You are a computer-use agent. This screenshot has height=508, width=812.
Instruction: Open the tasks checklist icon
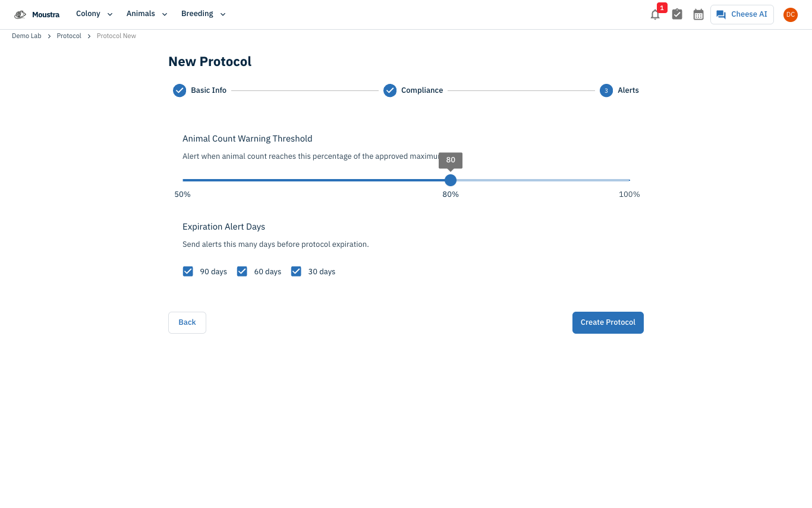coord(677,14)
